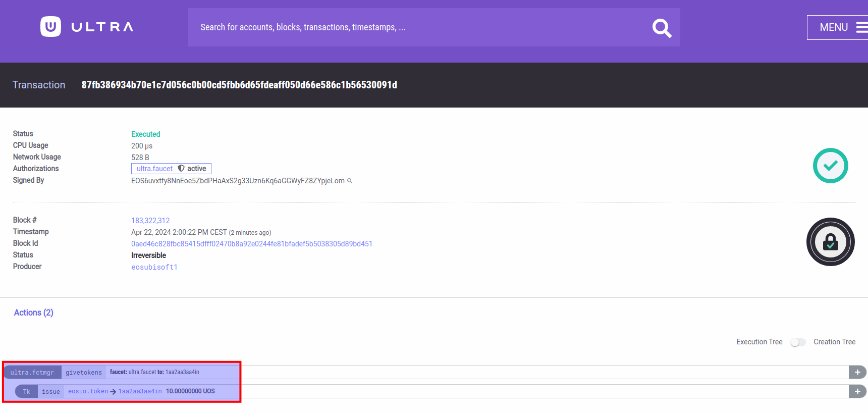This screenshot has width=868, height=413.
Task: Open block 183,322,312 link
Action: tap(150, 221)
